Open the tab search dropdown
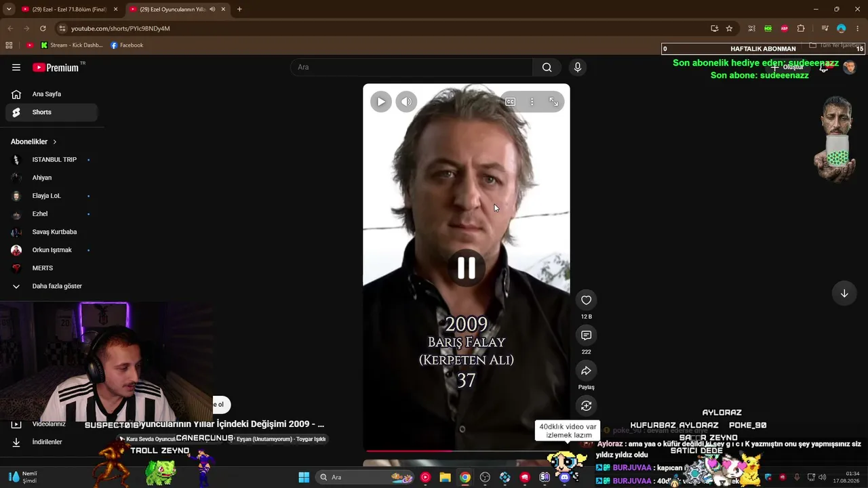This screenshot has width=868, height=488. (8, 9)
